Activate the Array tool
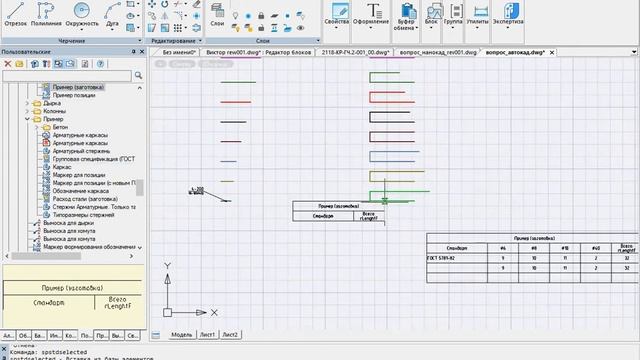640x360 pixels. [178, 28]
